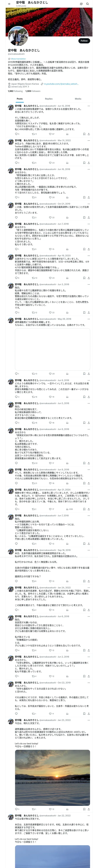This screenshot has width=98, height=868.
Task: Open the search icon in the profile header
Action: 88,4
